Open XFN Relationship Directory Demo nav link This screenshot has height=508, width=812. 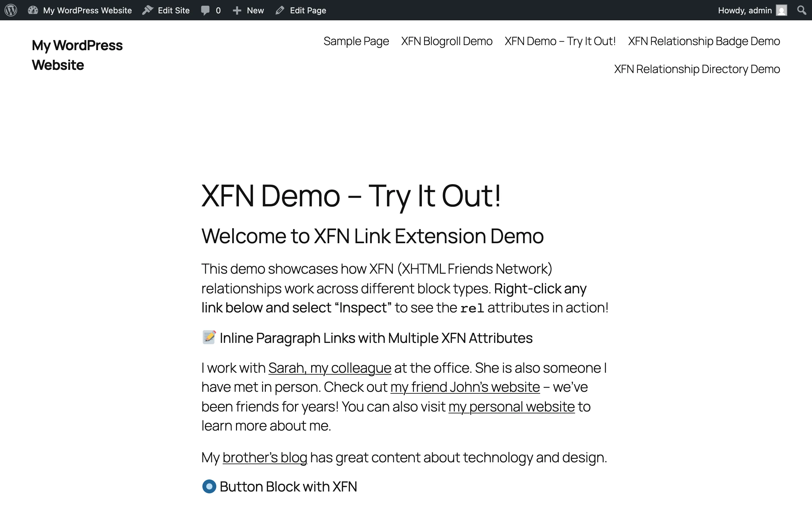[x=697, y=69]
